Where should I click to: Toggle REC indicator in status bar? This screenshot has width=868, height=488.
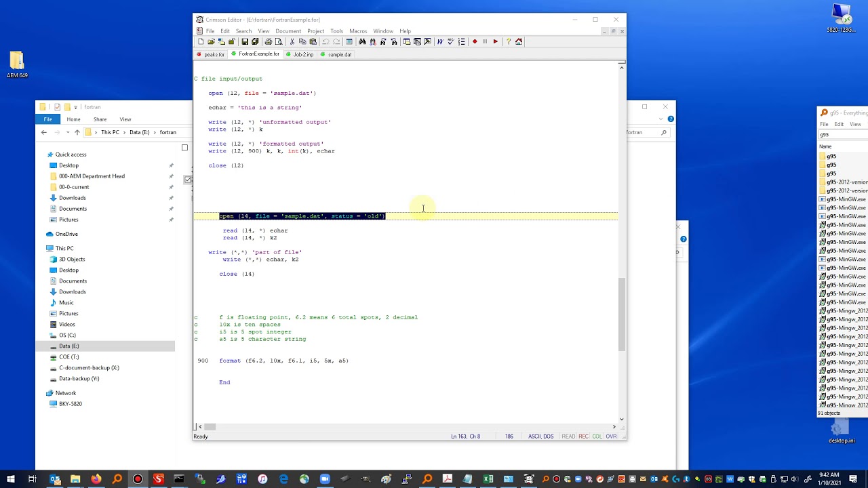coord(583,436)
